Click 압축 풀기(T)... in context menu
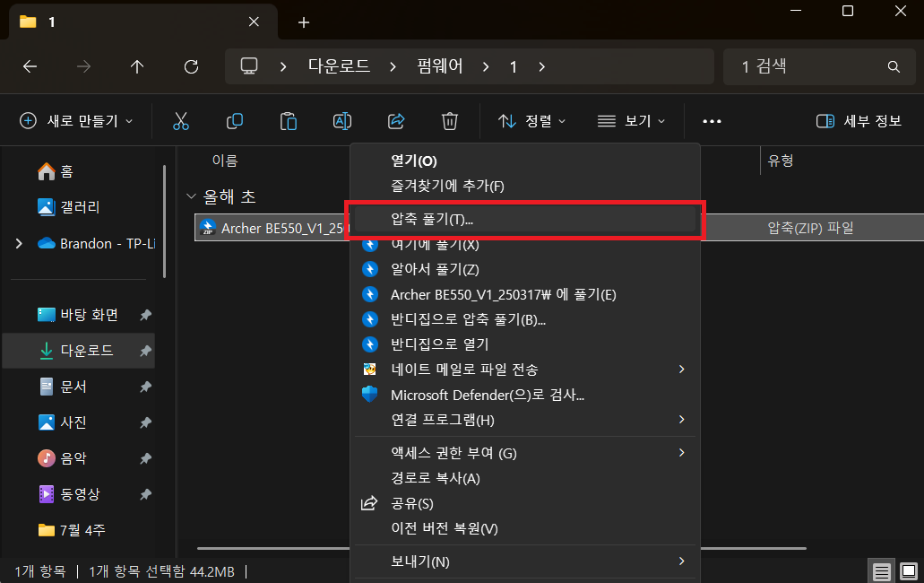The image size is (924, 583). point(525,219)
